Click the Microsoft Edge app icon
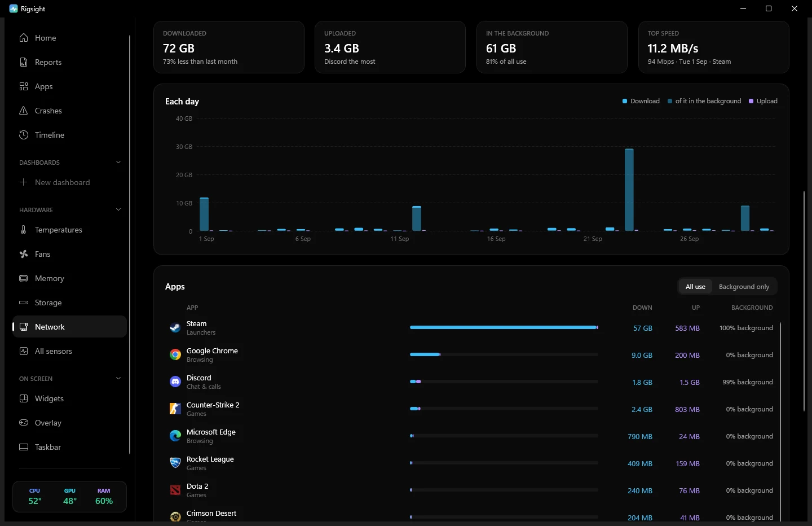The height and width of the screenshot is (526, 812). (x=175, y=436)
